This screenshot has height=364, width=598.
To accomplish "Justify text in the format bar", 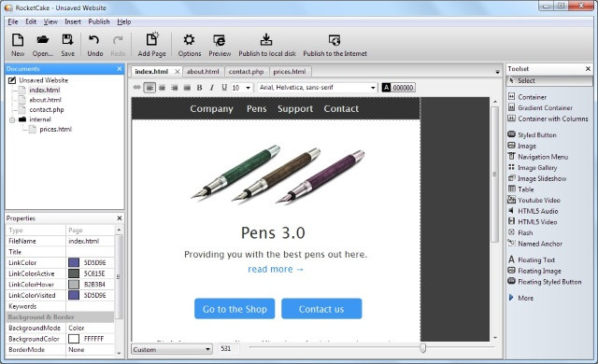I will click(187, 88).
